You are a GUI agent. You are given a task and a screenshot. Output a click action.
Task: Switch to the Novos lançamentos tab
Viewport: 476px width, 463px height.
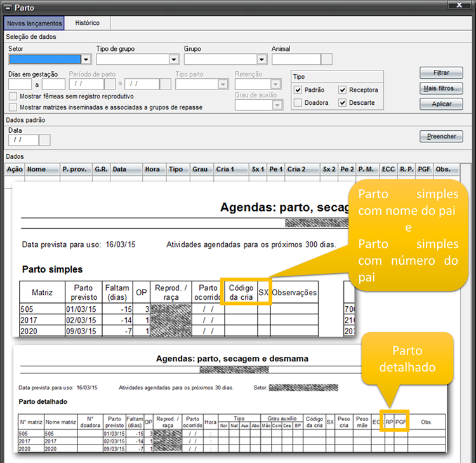coord(34,23)
